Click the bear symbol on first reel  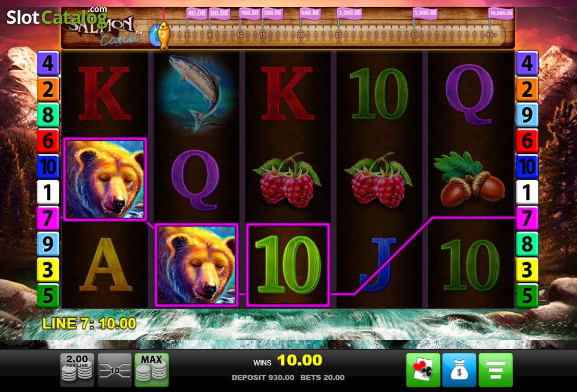coord(105,179)
